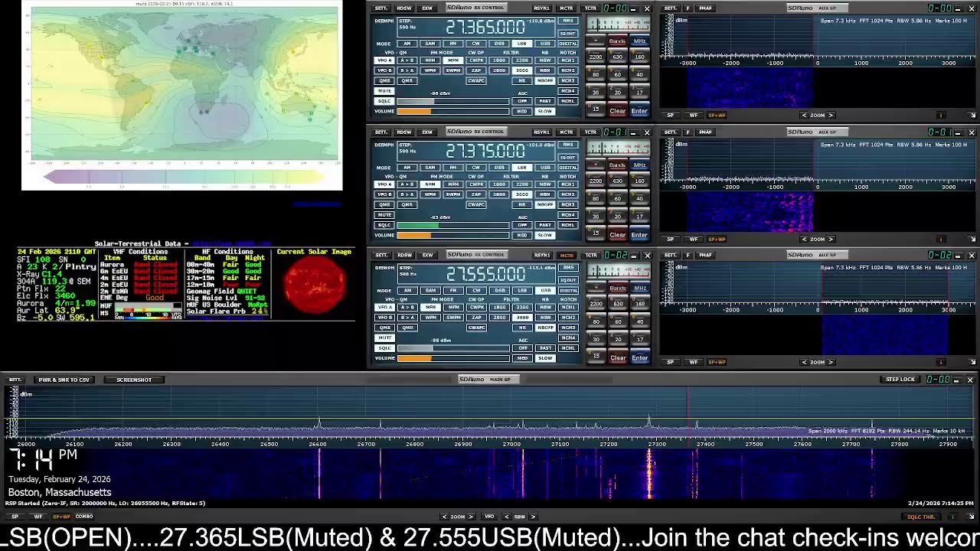
Task: Enable NR on the 27.365 receiver
Action: tap(522, 80)
